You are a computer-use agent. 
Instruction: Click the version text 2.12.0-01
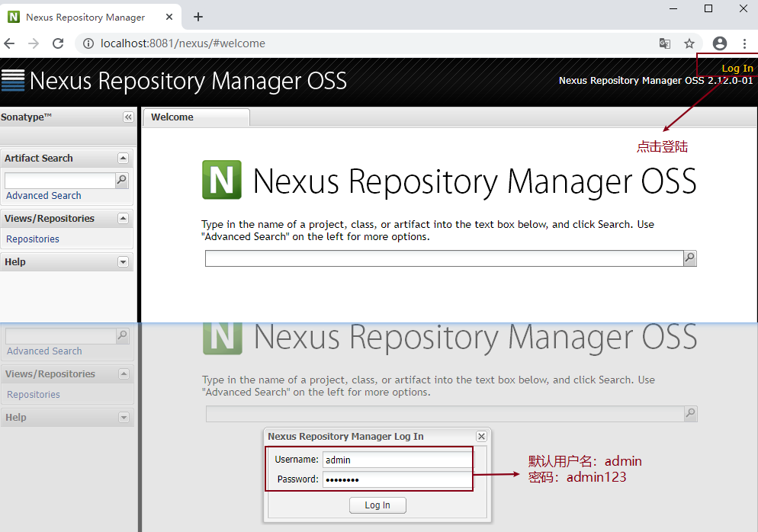pos(730,81)
